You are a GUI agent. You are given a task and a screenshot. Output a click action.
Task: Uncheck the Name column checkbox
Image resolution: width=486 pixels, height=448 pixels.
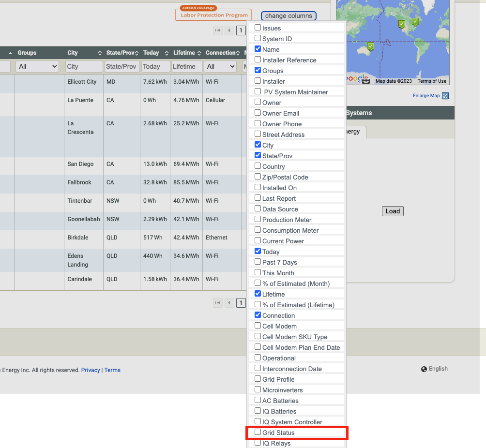(x=258, y=49)
